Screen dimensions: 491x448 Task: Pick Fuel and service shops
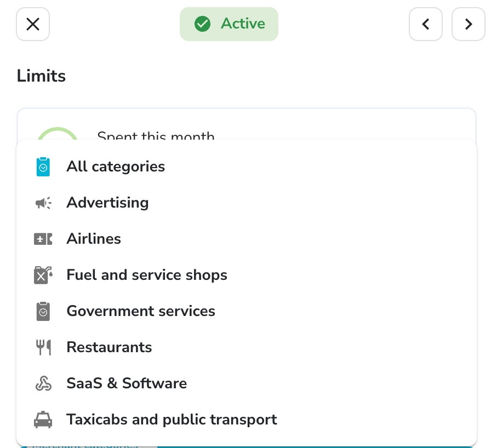[247, 275]
